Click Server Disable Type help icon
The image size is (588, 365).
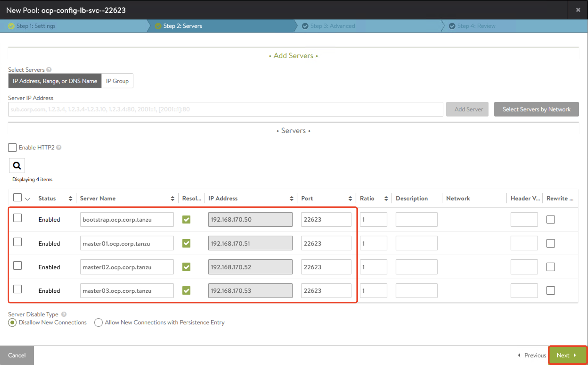coord(64,314)
